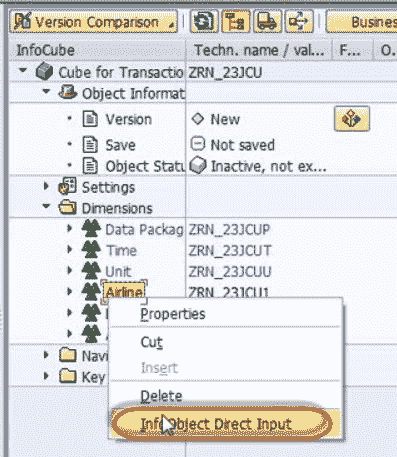Choose InfoObject Direct Input from context menu
This screenshot has width=397, height=457.
(222, 424)
